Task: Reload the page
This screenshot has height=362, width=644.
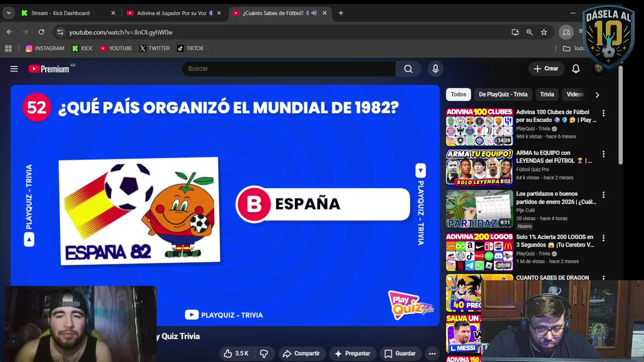Action: (x=41, y=32)
